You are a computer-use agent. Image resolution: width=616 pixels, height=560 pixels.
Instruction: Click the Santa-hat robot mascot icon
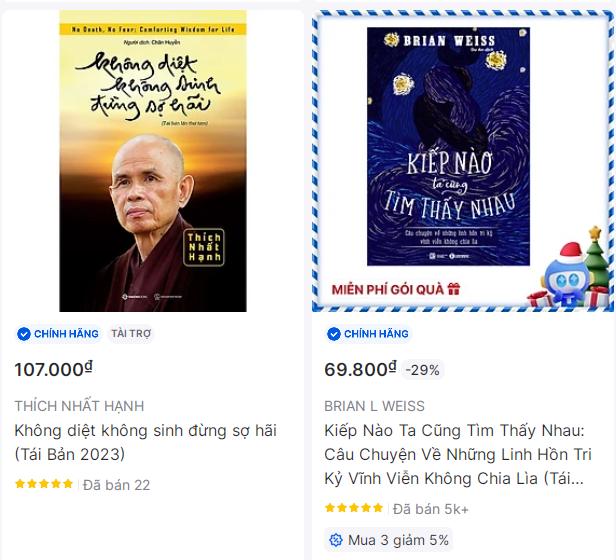pyautogui.click(x=566, y=275)
